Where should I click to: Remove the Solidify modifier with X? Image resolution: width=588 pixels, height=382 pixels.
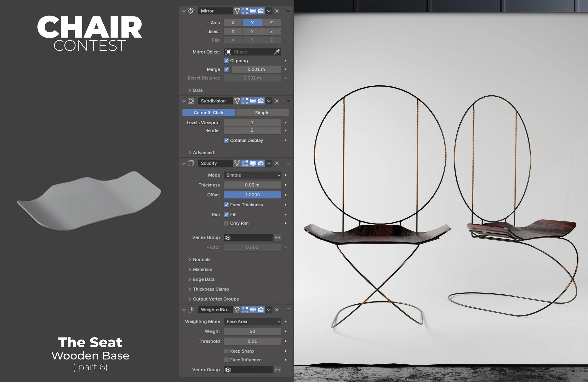tap(277, 163)
